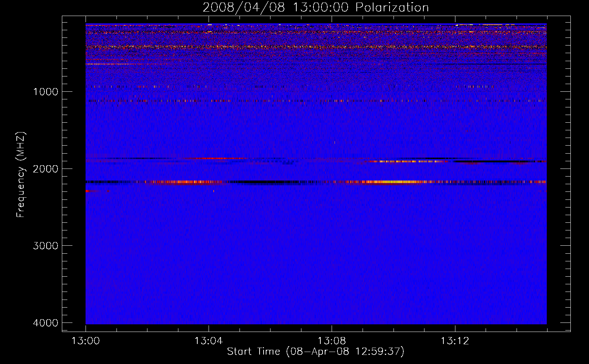Click the 2000 frequency tick label
589x364 pixels.
click(46, 169)
